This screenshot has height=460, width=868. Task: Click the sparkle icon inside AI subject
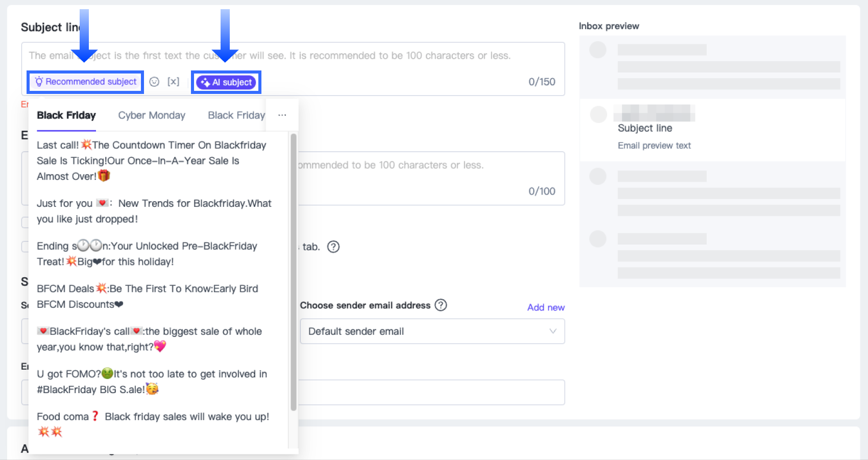pos(206,82)
